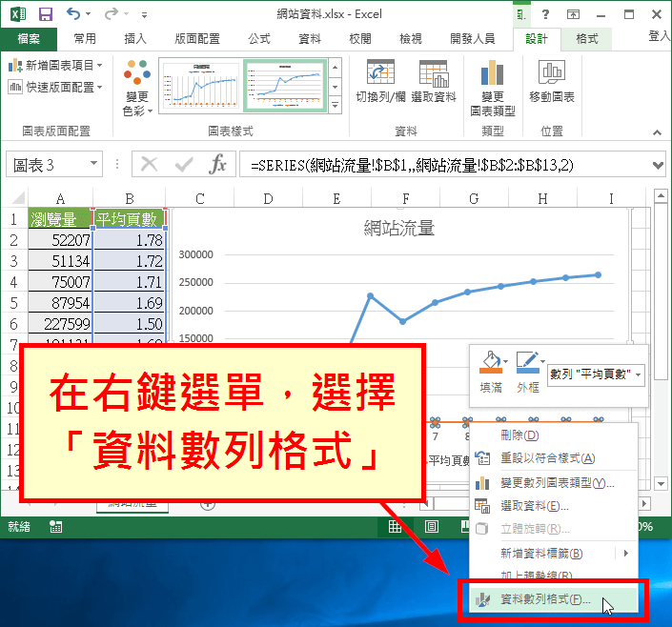Viewport: 672px width, 627px height.
Task: Open Change Colors (變更色彩) palette
Action: click(137, 88)
